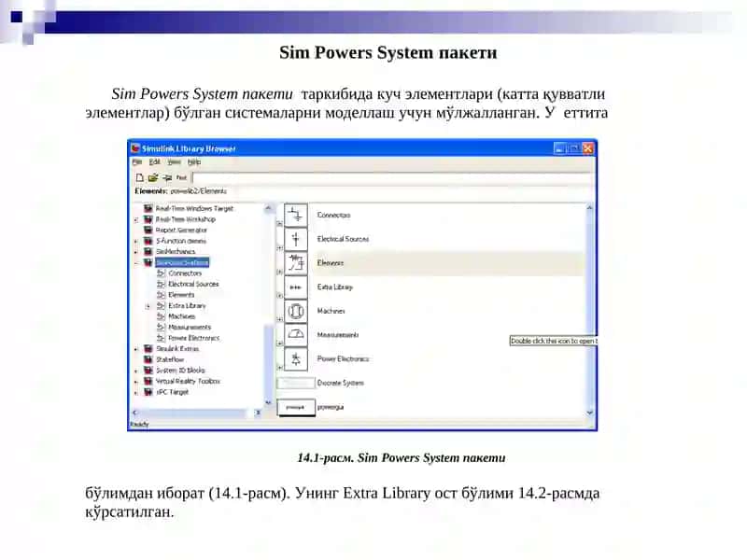The width and height of the screenshot is (747, 560).
Task: Open the Help menu
Action: [x=194, y=162]
